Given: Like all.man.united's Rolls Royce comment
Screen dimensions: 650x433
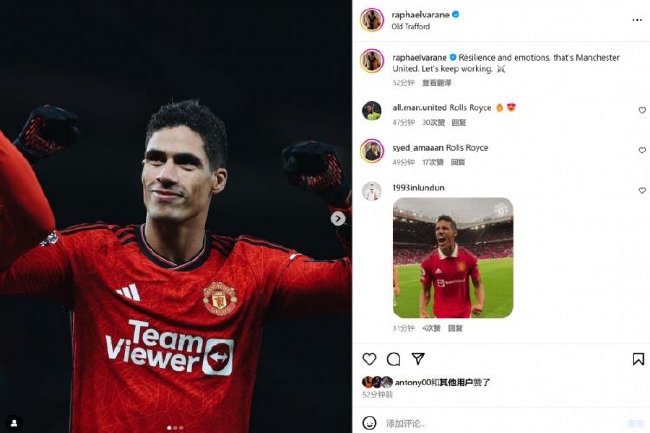Looking at the screenshot, I should pos(642,110).
